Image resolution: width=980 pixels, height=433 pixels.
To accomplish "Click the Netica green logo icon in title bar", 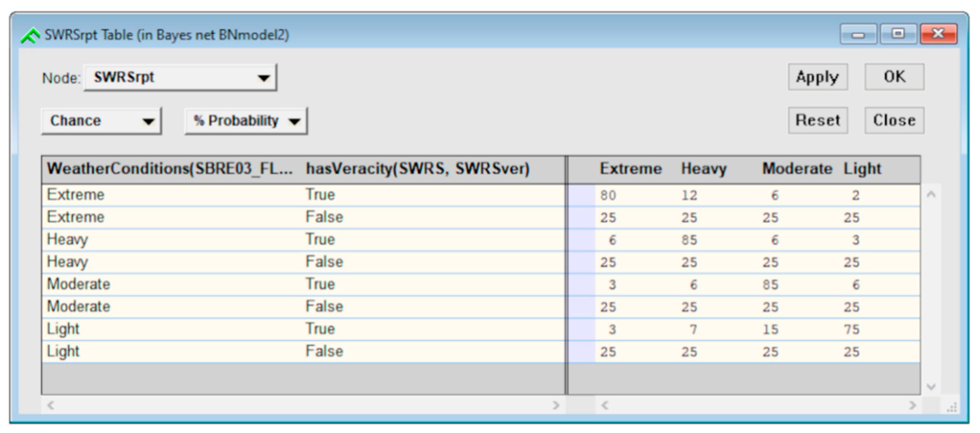I will point(30,35).
